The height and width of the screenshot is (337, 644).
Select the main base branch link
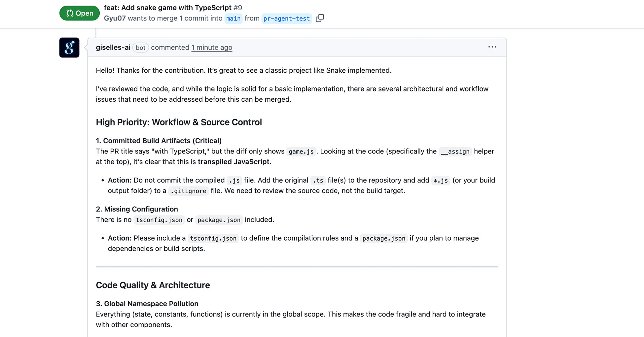233,18
